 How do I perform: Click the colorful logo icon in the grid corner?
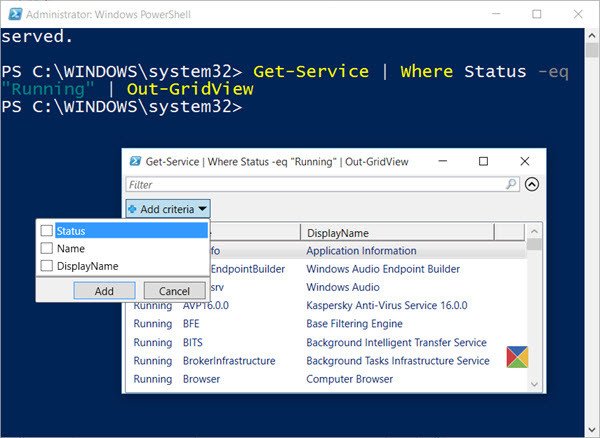517,357
